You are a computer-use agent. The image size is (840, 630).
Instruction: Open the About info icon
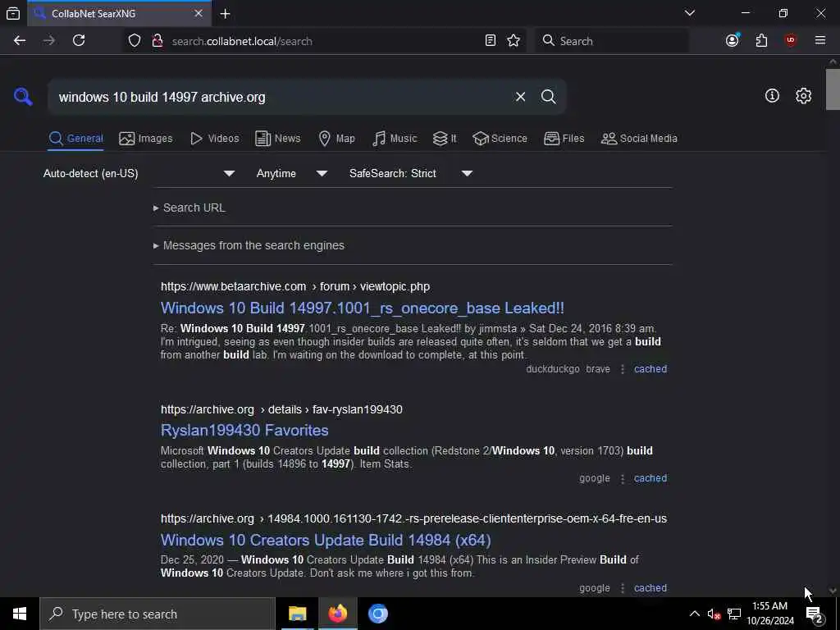pos(772,96)
